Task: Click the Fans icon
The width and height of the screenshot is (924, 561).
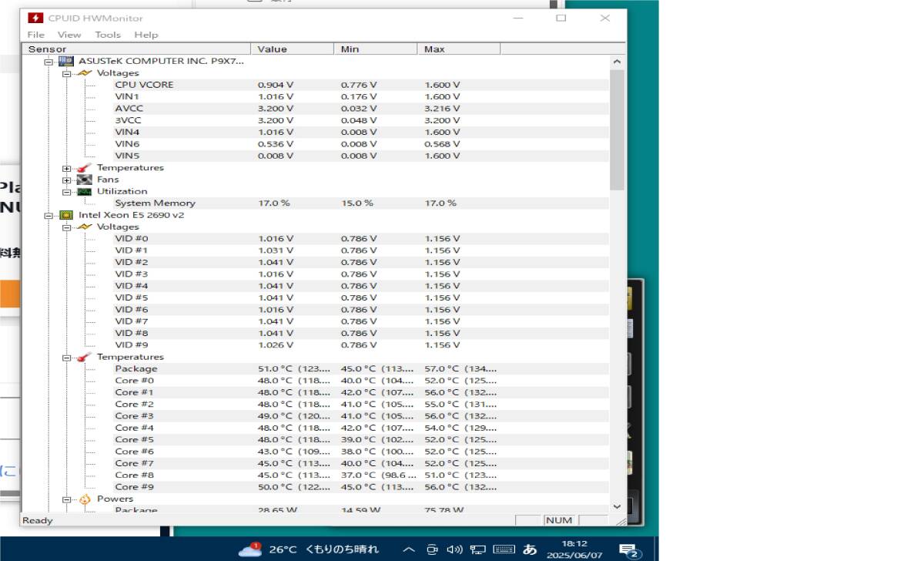Action: coord(85,180)
